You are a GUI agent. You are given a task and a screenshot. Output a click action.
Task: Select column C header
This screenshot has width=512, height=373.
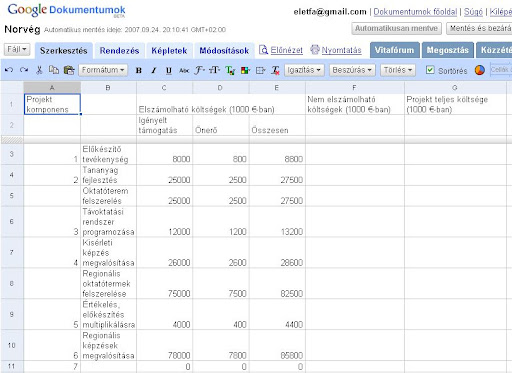click(x=164, y=88)
